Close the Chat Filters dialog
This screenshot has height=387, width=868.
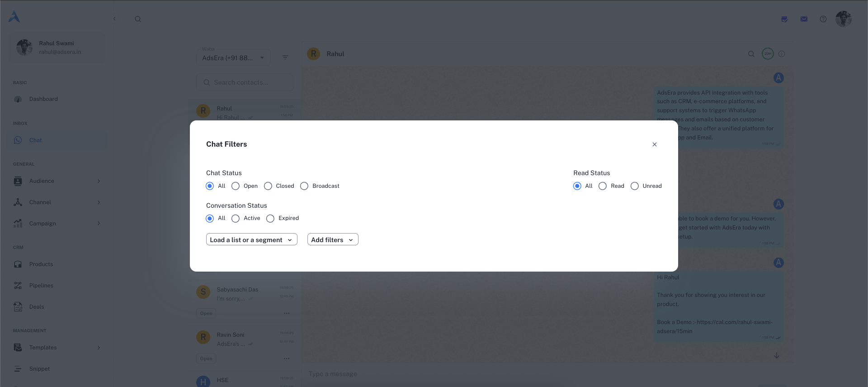654,144
